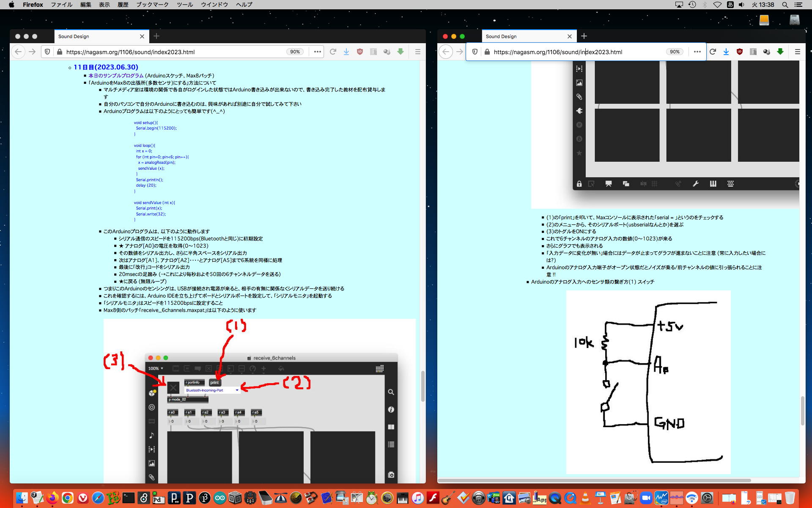The image size is (812, 508).
Task: Click the 90% zoom badge in the left address bar
Action: coord(295,52)
